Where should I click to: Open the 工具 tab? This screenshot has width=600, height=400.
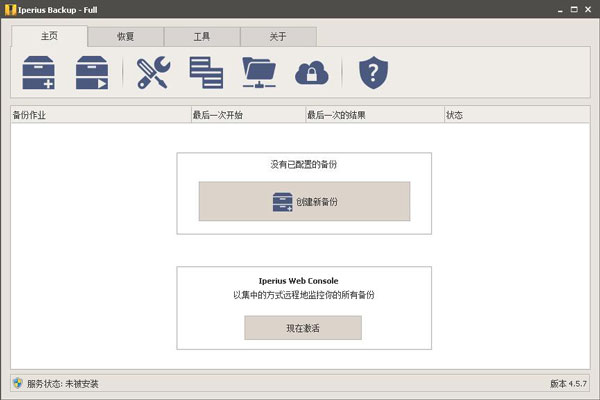tap(201, 37)
